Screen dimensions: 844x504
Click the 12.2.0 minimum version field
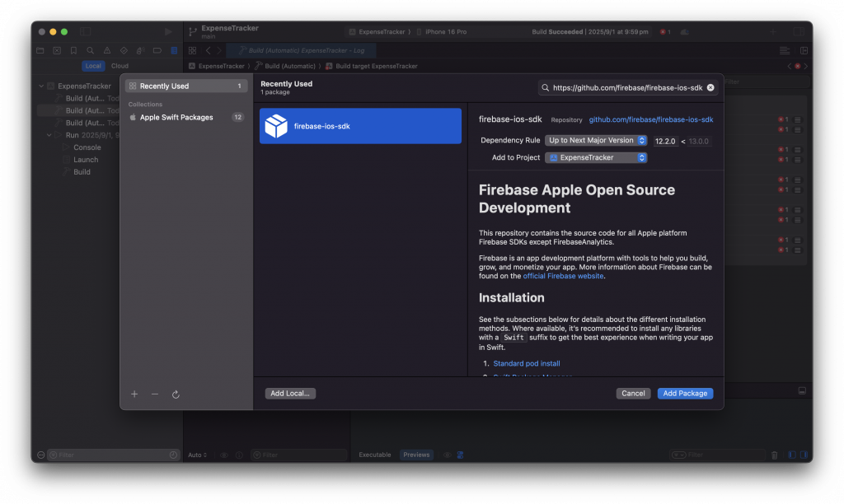pyautogui.click(x=665, y=141)
